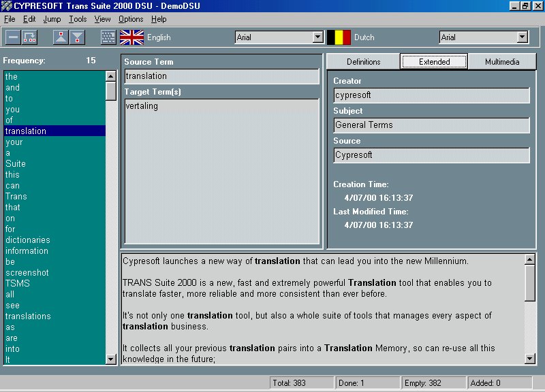Click the minus icon in the toolbar
The image size is (545, 392).
click(x=13, y=37)
